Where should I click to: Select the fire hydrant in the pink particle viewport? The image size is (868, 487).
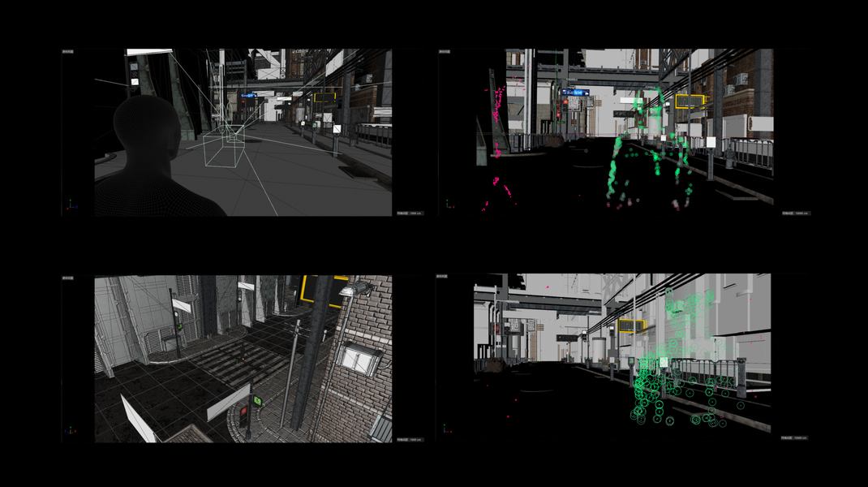pyautogui.click(x=731, y=159)
